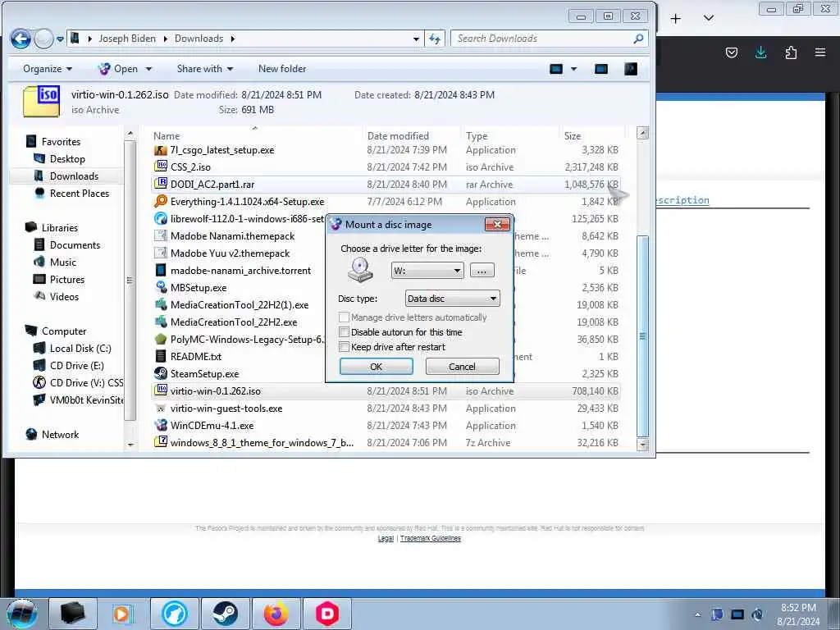Toggle the preview pane icon
Image resolution: width=840 pixels, height=630 pixels.
tap(601, 69)
